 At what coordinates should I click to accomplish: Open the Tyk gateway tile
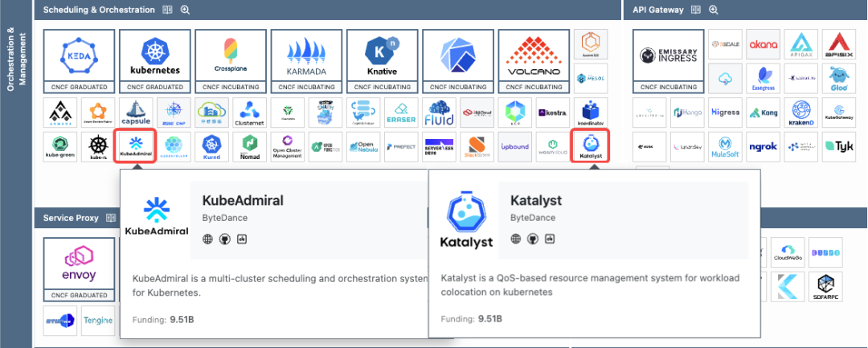(x=839, y=146)
